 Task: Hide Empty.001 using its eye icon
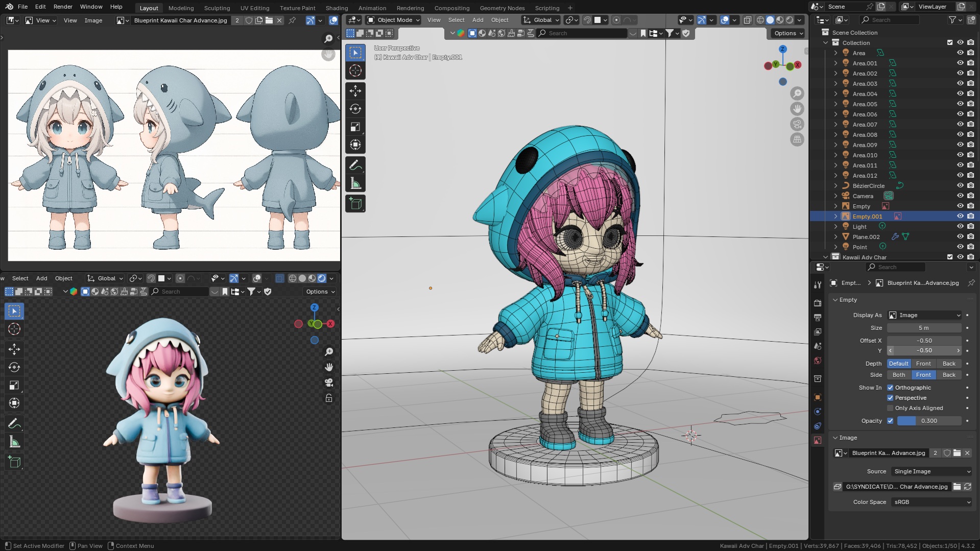960,217
